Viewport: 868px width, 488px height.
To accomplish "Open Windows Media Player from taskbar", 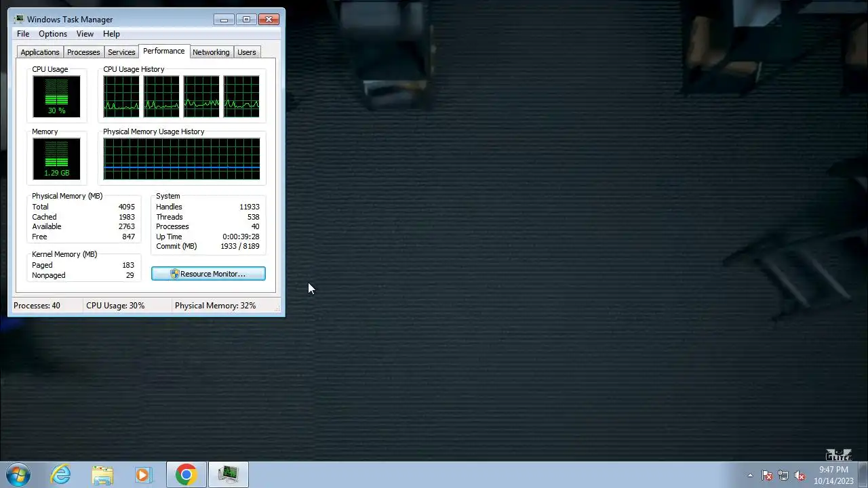I will coord(143,474).
